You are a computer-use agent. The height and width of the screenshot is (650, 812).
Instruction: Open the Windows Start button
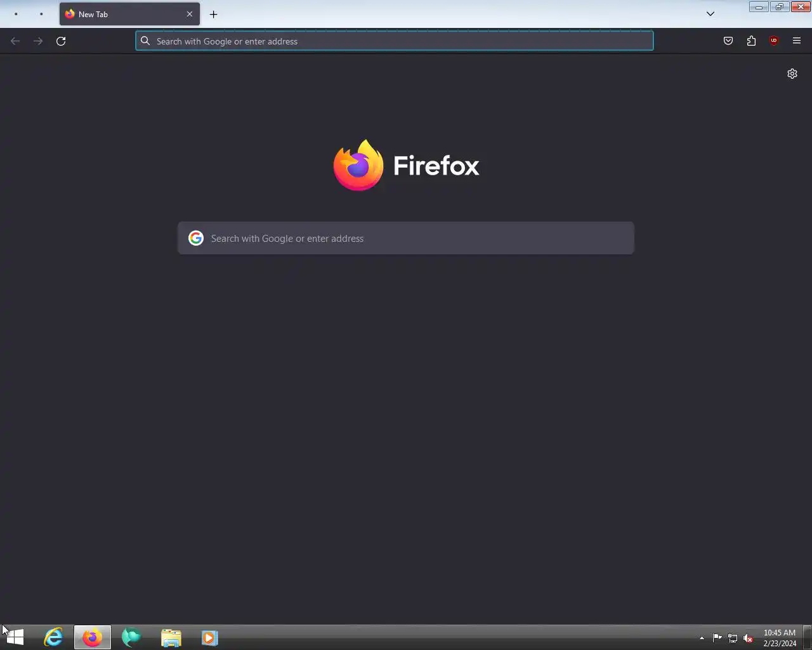point(14,637)
